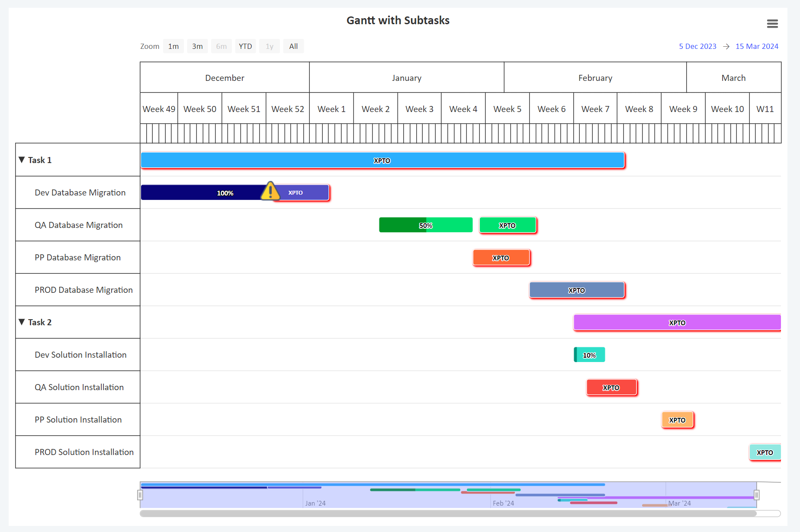Select the QA Solution Installation XPTO bar

tap(611, 387)
